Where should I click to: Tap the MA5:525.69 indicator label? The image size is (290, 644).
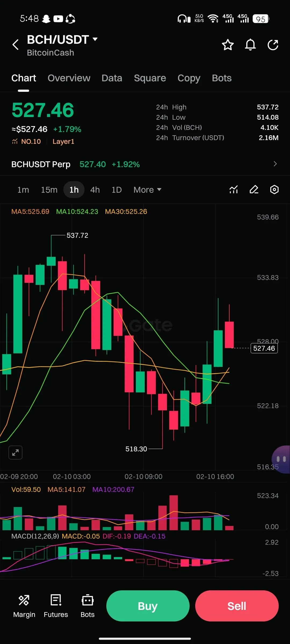(x=30, y=211)
